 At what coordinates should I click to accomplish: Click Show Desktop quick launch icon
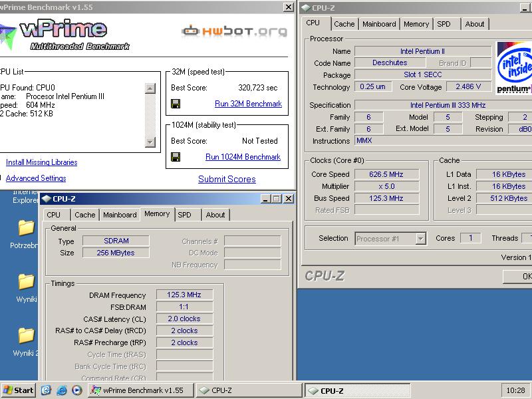coord(46,390)
